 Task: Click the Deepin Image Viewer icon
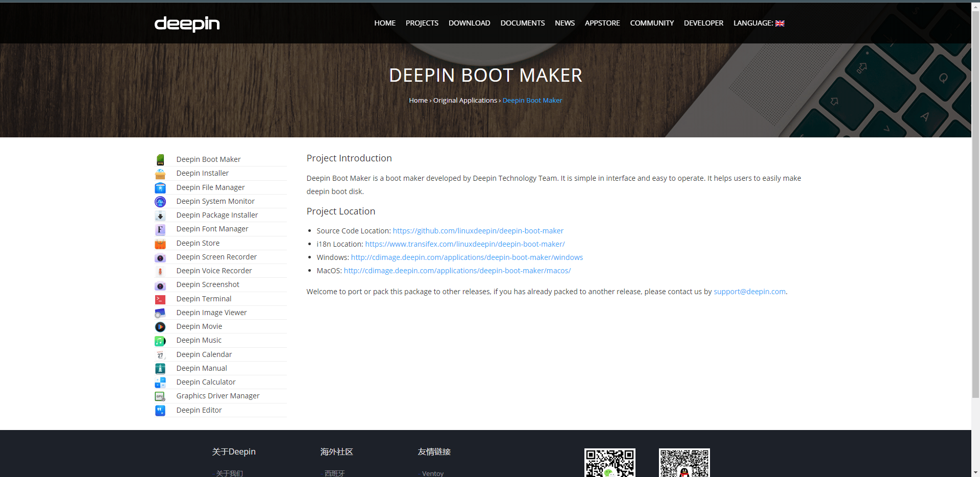pyautogui.click(x=160, y=313)
